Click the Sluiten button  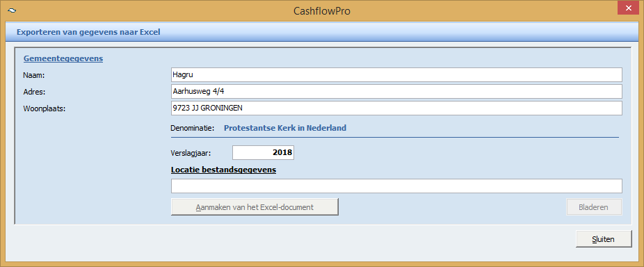[604, 239]
